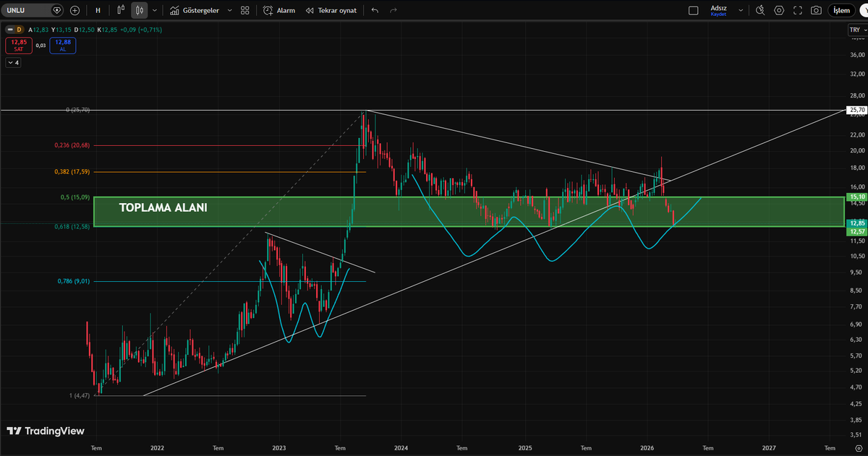Create a new Alarm
The image size is (868, 456).
click(277, 10)
